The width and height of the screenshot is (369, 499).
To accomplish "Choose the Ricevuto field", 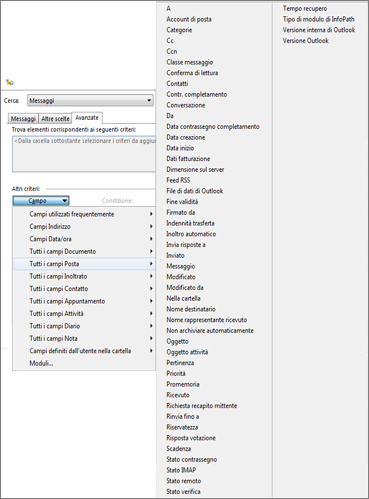I will tap(178, 395).
